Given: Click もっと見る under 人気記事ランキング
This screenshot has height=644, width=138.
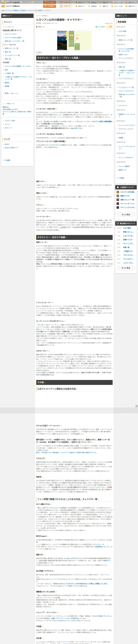Looking at the screenshot, I should (x=126, y=214).
